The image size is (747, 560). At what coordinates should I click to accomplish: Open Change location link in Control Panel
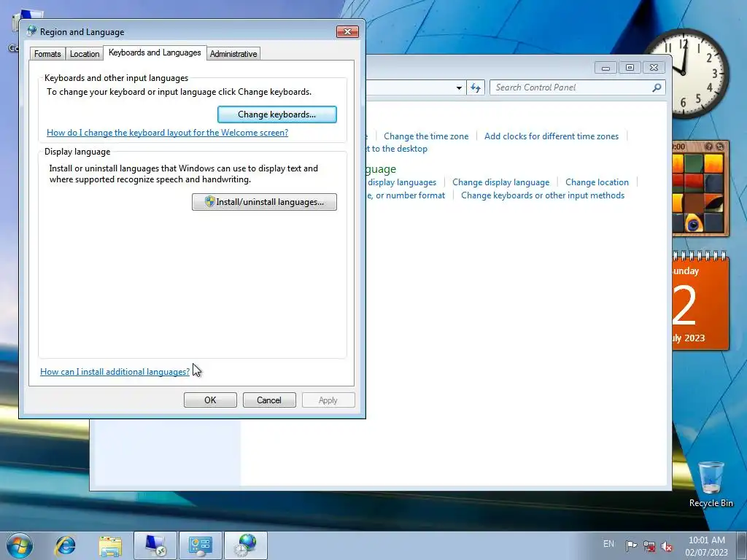[597, 182]
